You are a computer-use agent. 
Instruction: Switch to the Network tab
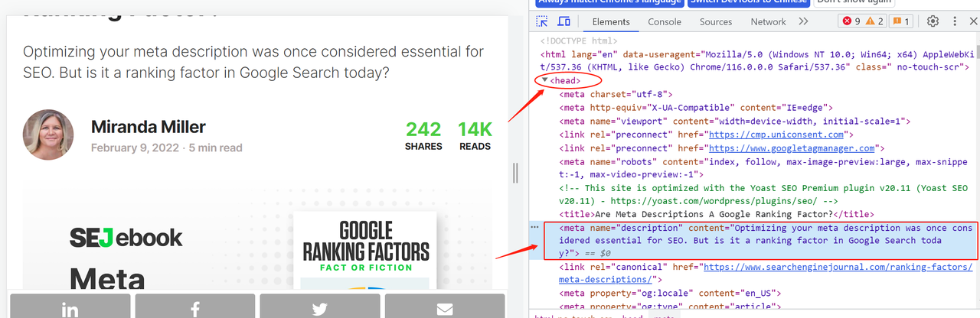(768, 21)
